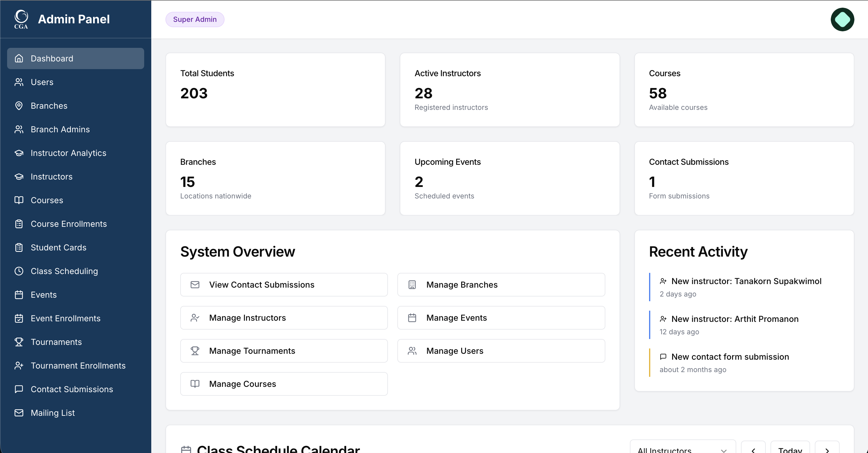This screenshot has width=868, height=453.
Task: Open Class Scheduling via its clock icon
Action: coord(19,271)
